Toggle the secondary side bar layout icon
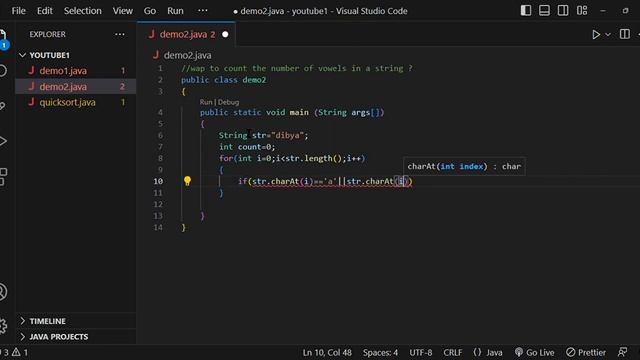Viewport: 640px width, 360px height. click(x=563, y=11)
